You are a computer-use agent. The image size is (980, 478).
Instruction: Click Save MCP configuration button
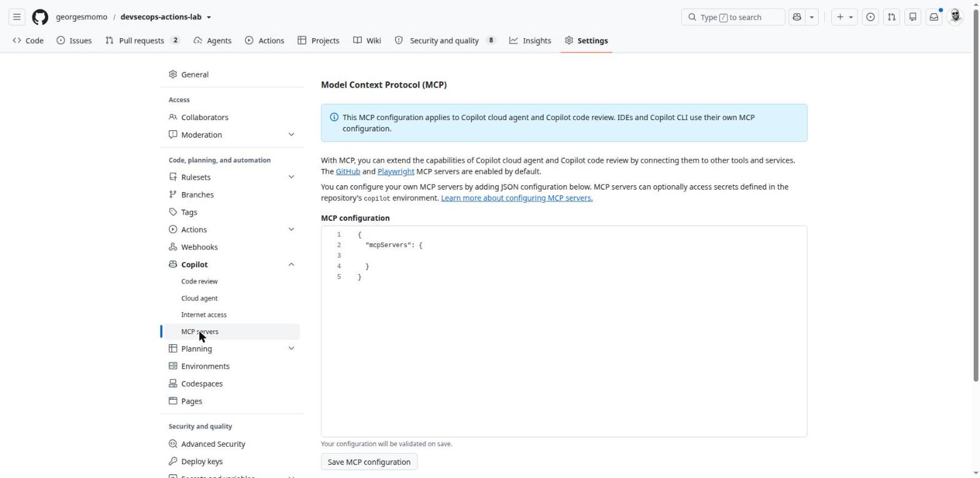pyautogui.click(x=369, y=462)
